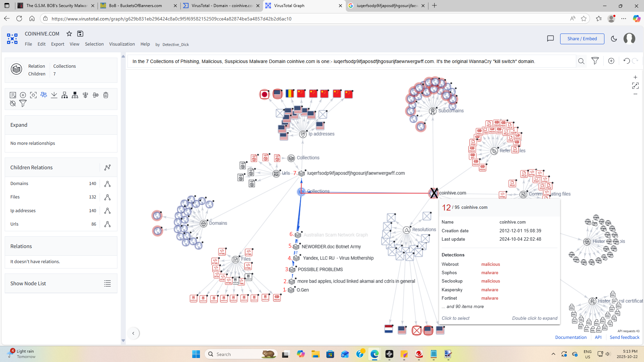Star the COINHIVE.COM graph as favorite
The height and width of the screenshot is (362, 644).
(x=69, y=34)
